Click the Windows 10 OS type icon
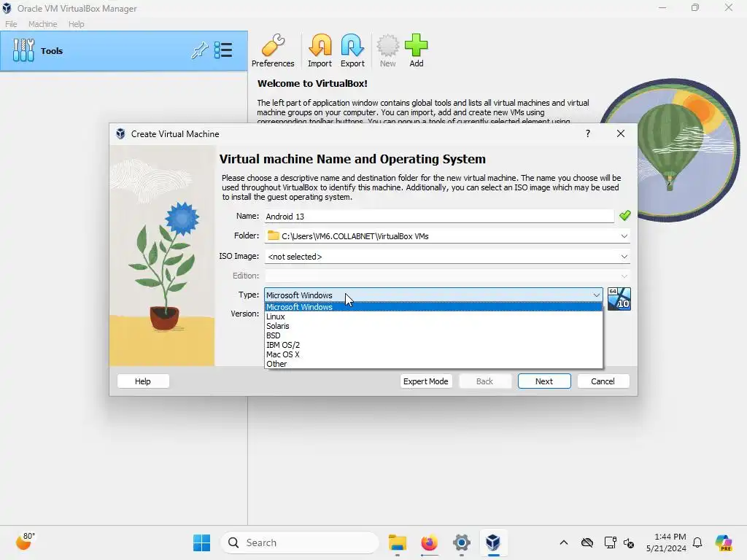 pyautogui.click(x=619, y=299)
